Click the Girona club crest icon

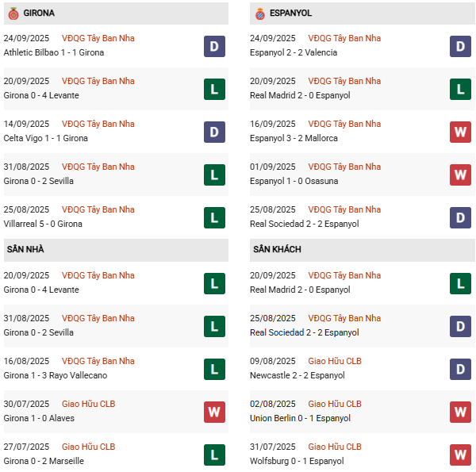pyautogui.click(x=13, y=13)
